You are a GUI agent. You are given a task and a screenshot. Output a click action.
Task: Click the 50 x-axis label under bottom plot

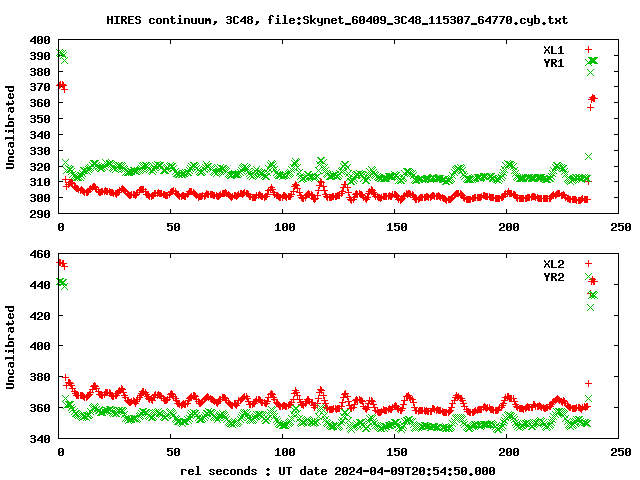point(173,452)
